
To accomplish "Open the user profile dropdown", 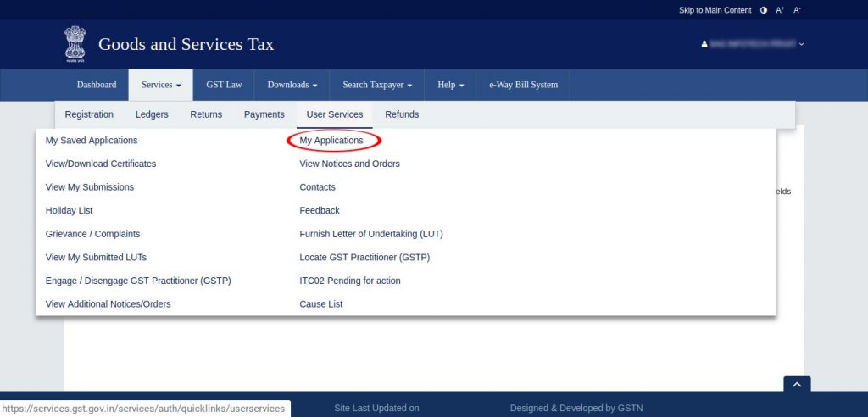I will click(753, 44).
